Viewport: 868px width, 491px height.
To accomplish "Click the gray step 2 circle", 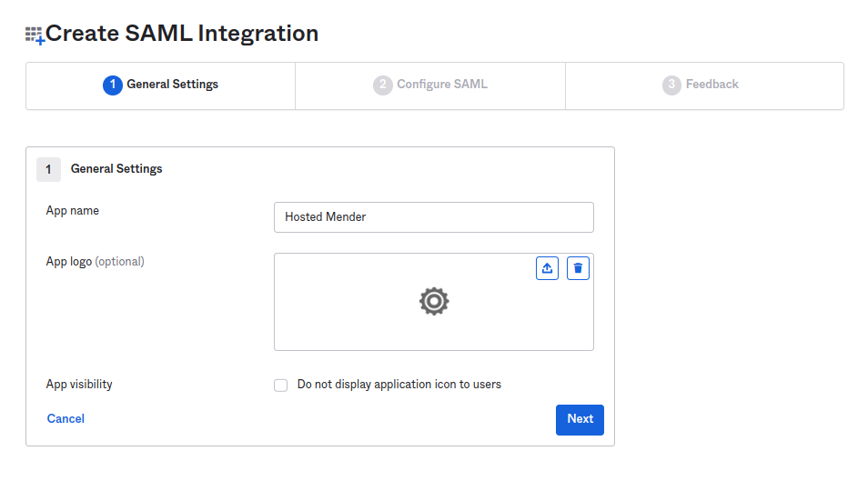I will click(x=382, y=85).
